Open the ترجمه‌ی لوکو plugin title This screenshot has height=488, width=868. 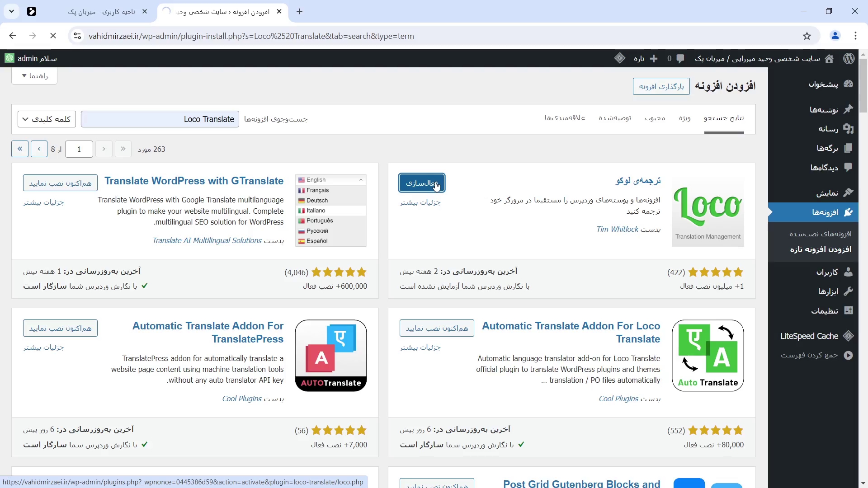pyautogui.click(x=638, y=181)
